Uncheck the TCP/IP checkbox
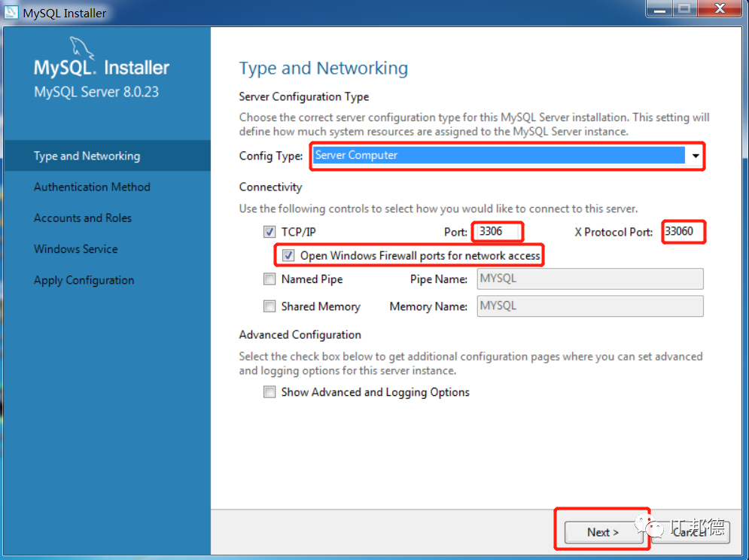The image size is (749, 560). pos(269,233)
